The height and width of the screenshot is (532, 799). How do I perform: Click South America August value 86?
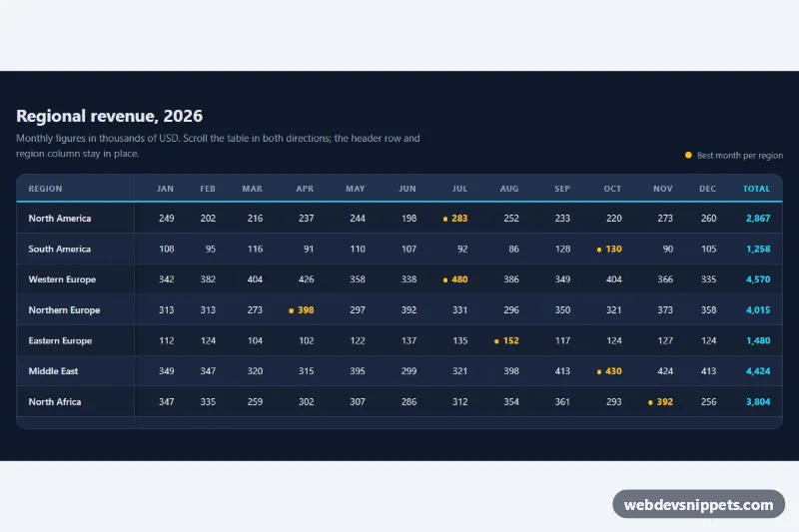513,249
